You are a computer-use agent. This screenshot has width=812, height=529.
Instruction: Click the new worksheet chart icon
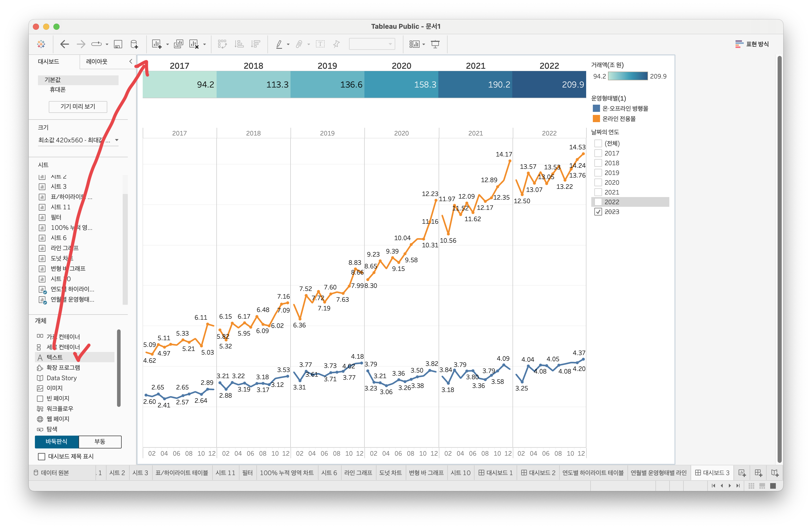157,44
